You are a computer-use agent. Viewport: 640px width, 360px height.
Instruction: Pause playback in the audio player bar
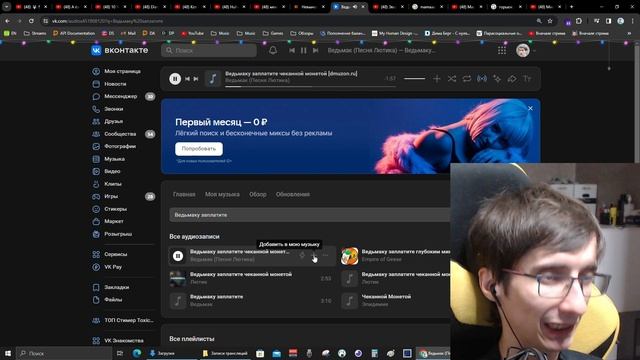pos(175,79)
